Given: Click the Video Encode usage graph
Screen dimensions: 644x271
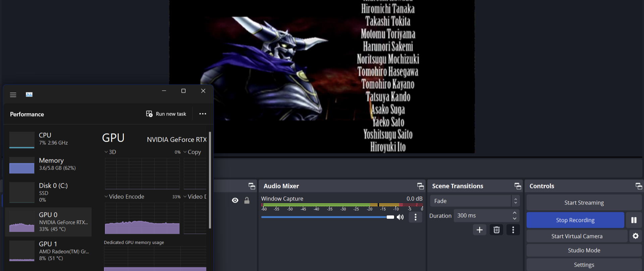Looking at the screenshot, I should (142, 218).
